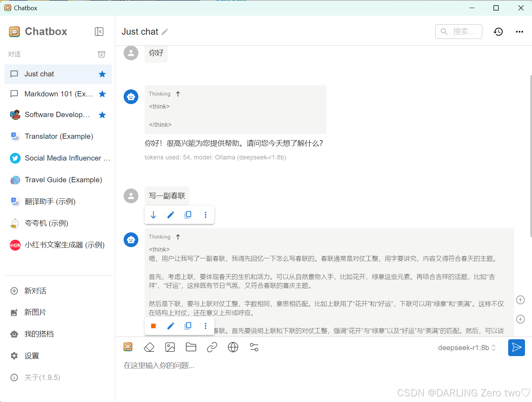Open the conversation settings sliders icon
This screenshot has width=532, height=402.
254,347
